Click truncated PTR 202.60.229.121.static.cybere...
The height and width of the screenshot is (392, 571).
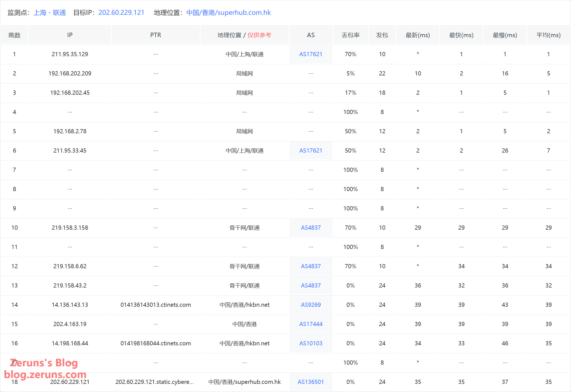click(x=154, y=382)
